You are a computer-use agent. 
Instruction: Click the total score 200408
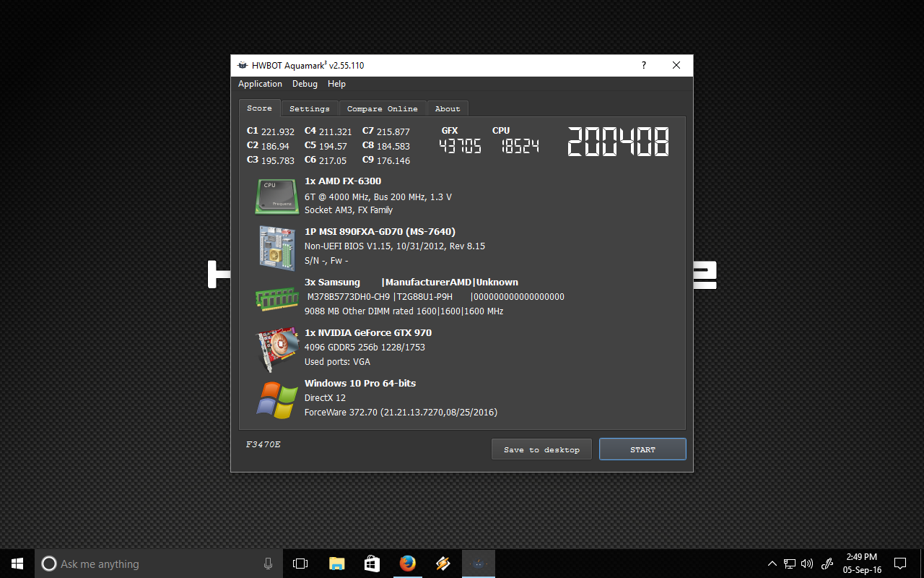pyautogui.click(x=618, y=142)
